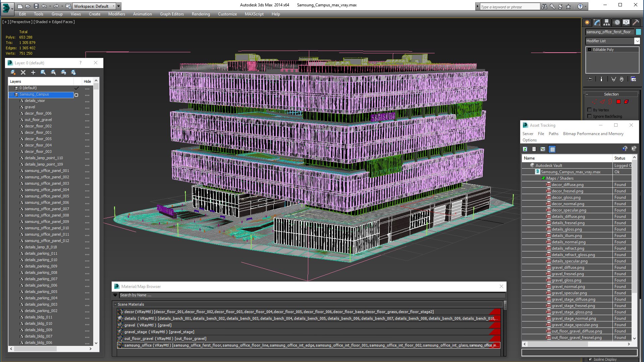The height and width of the screenshot is (362, 644).
Task: Click the keyword search field in title bar
Action: [510, 7]
